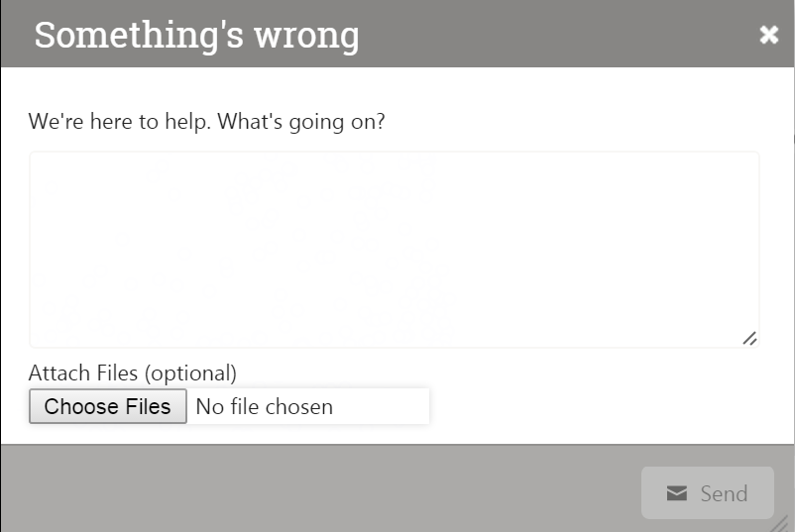Click the Choose Files button
Image resolution: width=795 pixels, height=532 pixels.
(x=107, y=406)
